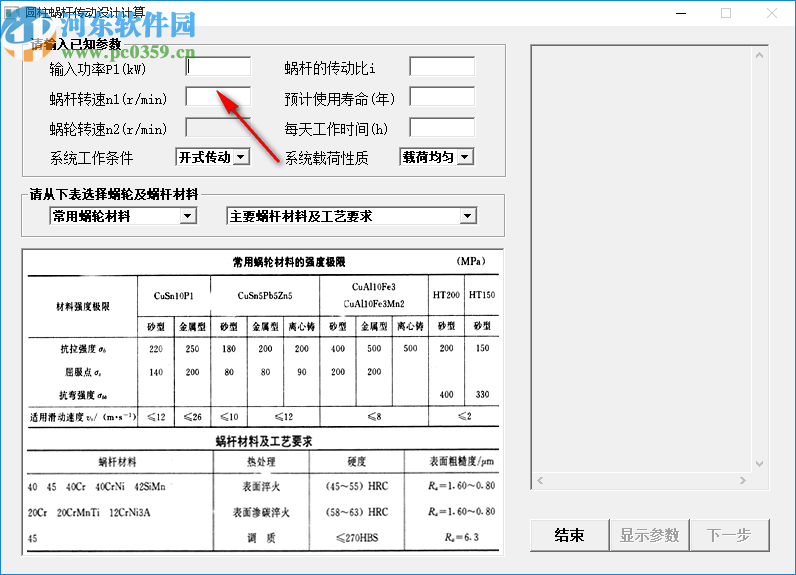This screenshot has width=796, height=575.
Task: Click the 下一步 button
Action: (729, 535)
